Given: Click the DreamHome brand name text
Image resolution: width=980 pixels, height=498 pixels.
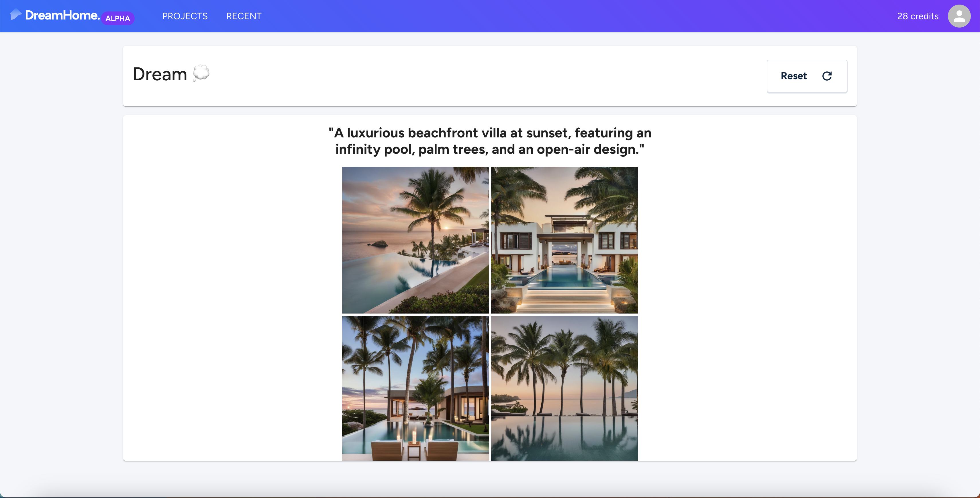Looking at the screenshot, I should tap(62, 15).
